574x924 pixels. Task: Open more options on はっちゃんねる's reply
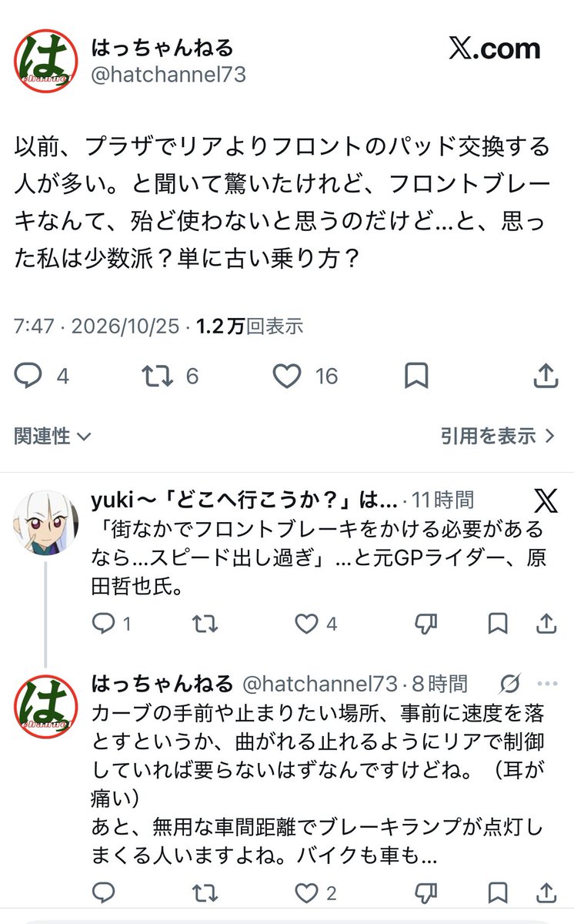coord(546,683)
